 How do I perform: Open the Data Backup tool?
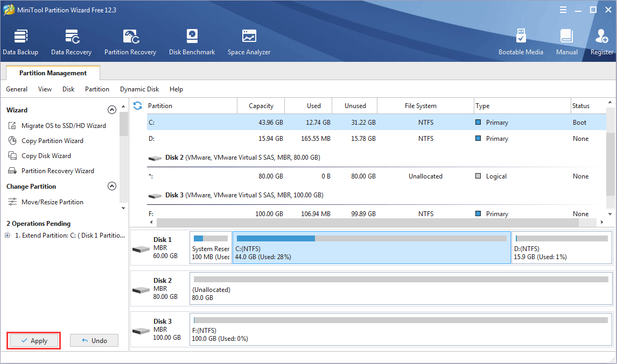click(20, 42)
